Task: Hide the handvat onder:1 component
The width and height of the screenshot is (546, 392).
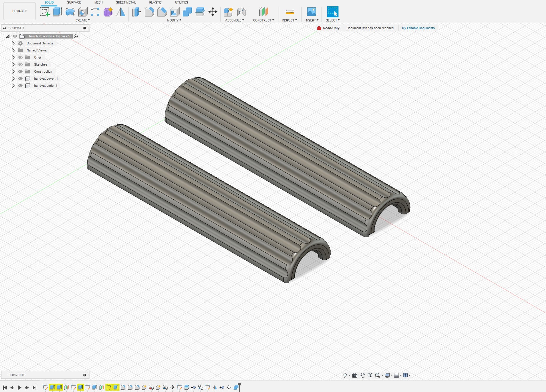Action: [20, 86]
